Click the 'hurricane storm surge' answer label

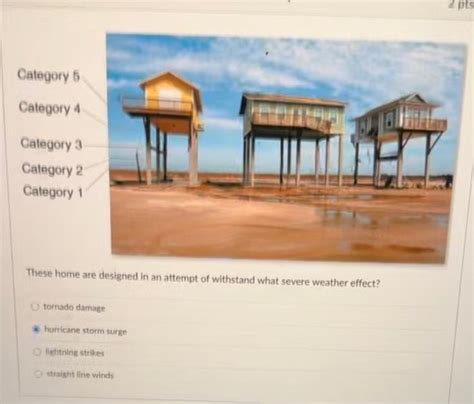click(x=86, y=331)
